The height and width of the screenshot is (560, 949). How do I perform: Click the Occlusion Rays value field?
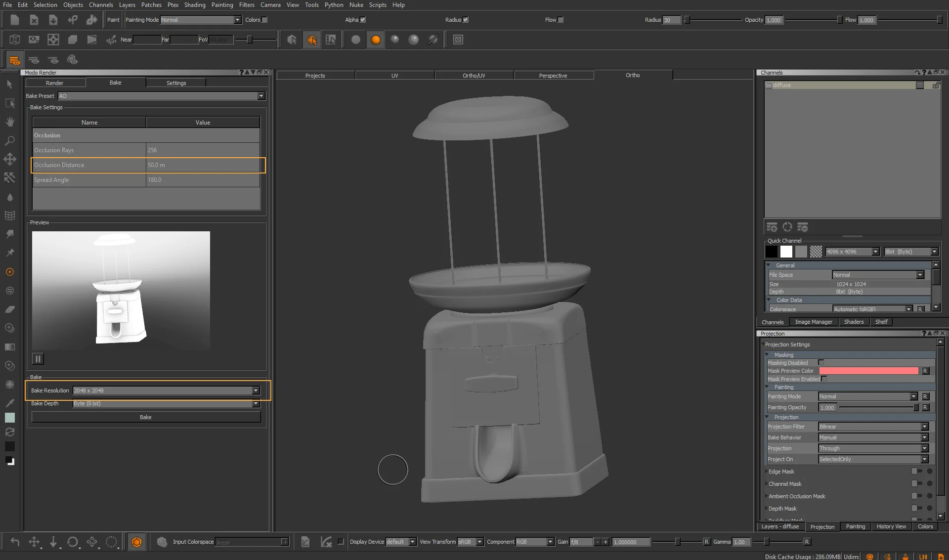click(x=203, y=150)
